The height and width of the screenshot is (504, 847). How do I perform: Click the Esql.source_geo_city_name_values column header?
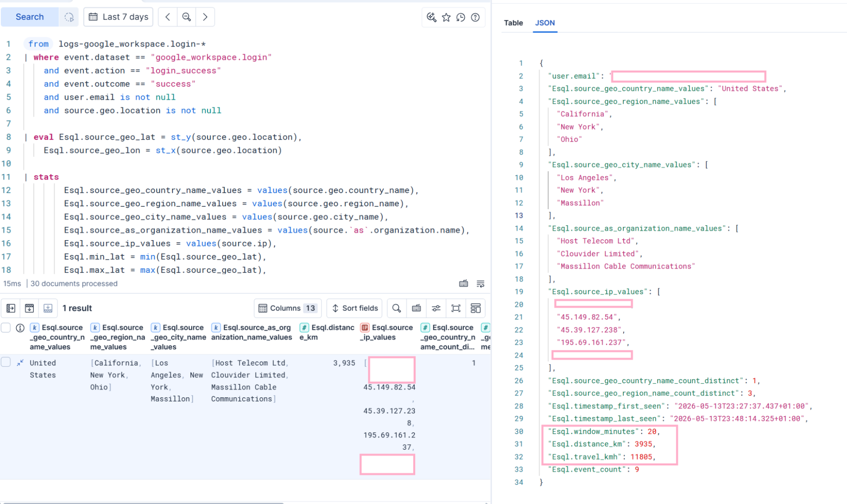[x=178, y=337]
